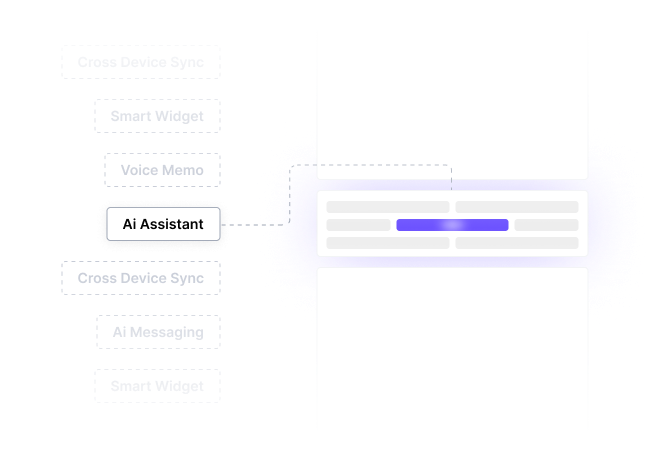The height and width of the screenshot is (459, 647).
Task: Click grey bar right of purple bar
Action: tap(546, 225)
